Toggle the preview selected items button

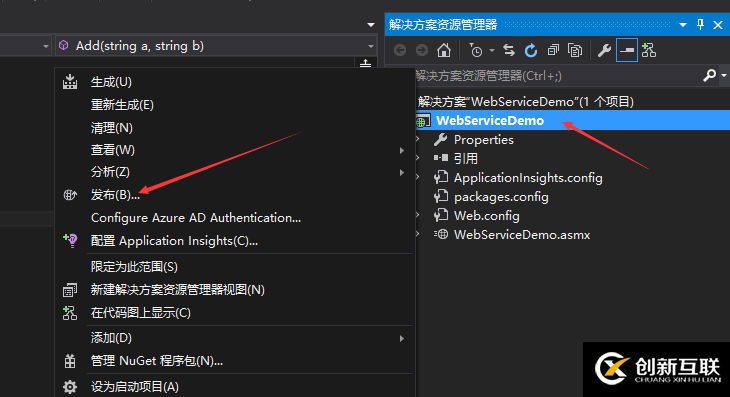coord(627,50)
